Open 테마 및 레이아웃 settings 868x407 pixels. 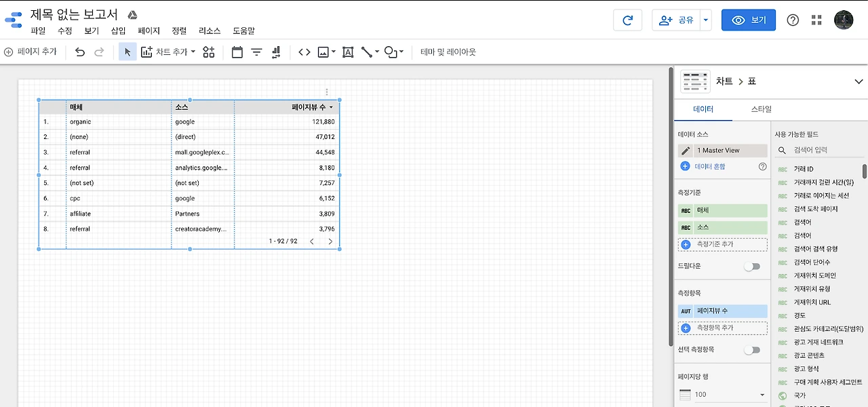tap(448, 52)
